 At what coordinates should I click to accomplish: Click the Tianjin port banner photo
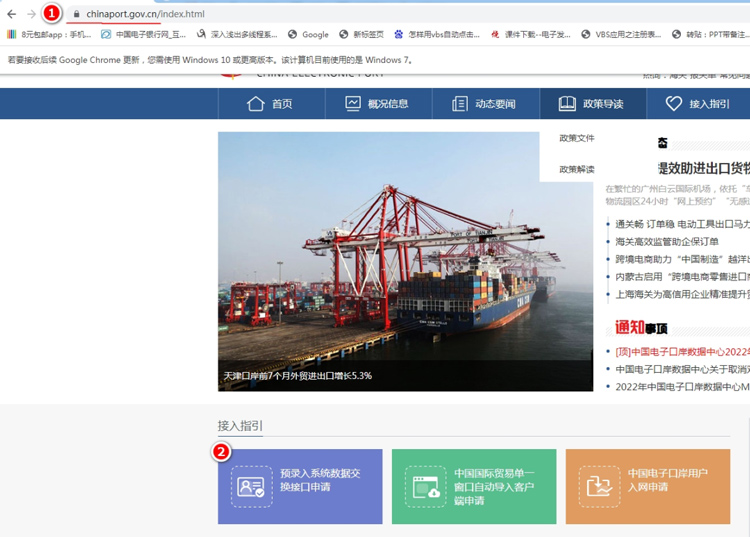[x=405, y=261]
